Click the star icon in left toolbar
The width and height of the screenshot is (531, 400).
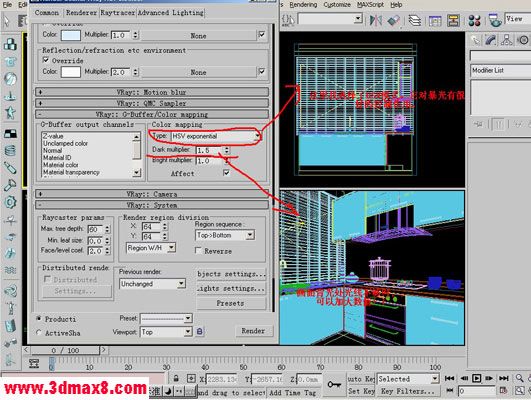10,112
